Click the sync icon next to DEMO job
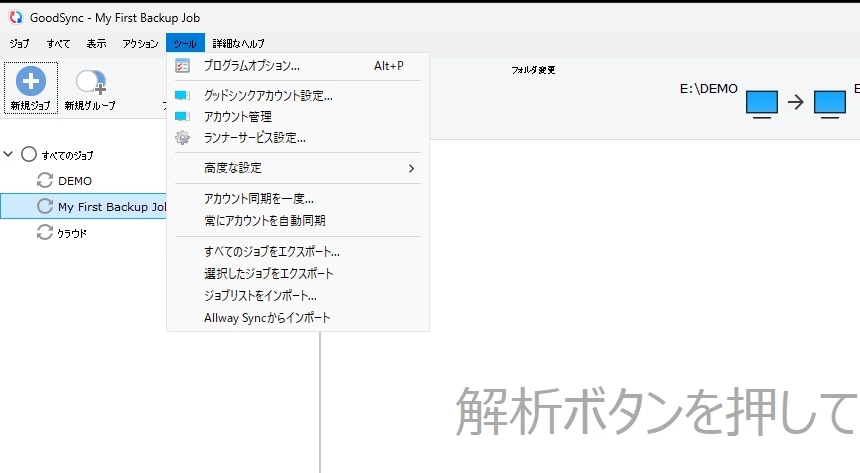Screen dimensions: 860x473 (x=44, y=180)
